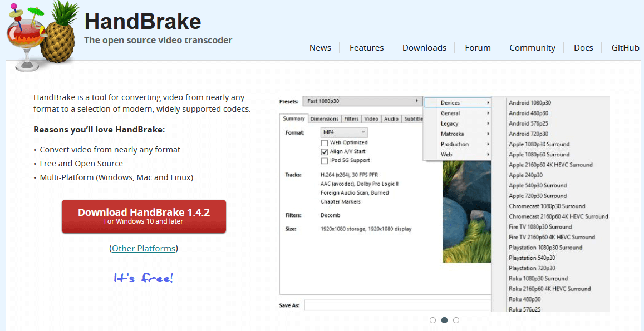Image resolution: width=644 pixels, height=331 pixels.
Task: Go to the GitHub link
Action: click(x=625, y=48)
